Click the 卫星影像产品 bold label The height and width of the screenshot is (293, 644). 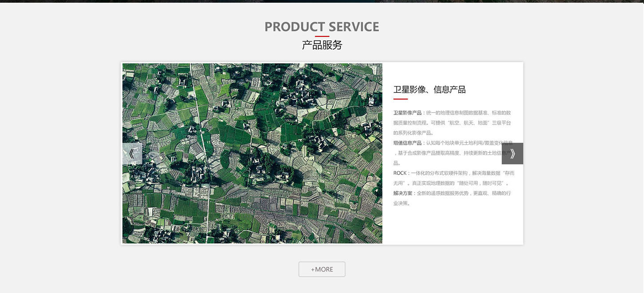click(407, 113)
